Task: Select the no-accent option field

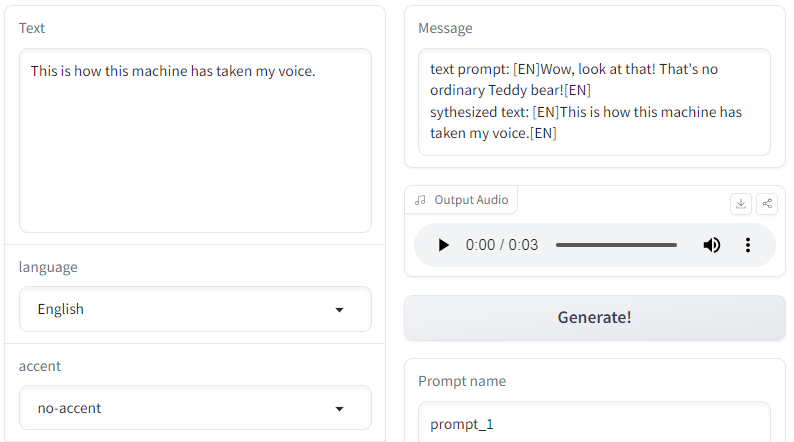Action: click(195, 408)
